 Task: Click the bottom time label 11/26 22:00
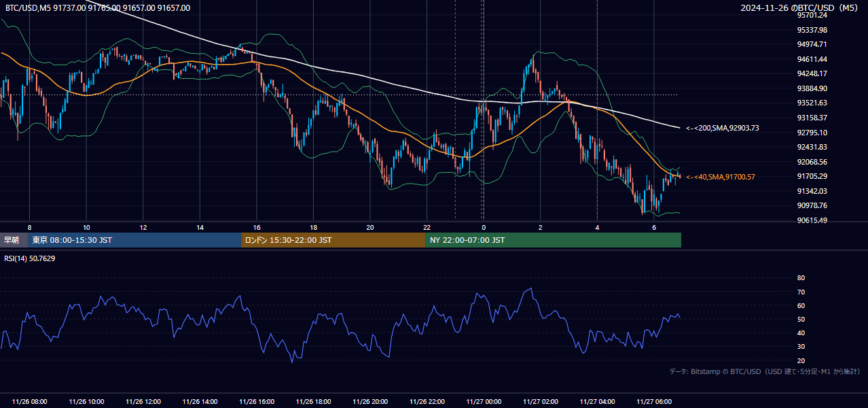click(427, 401)
